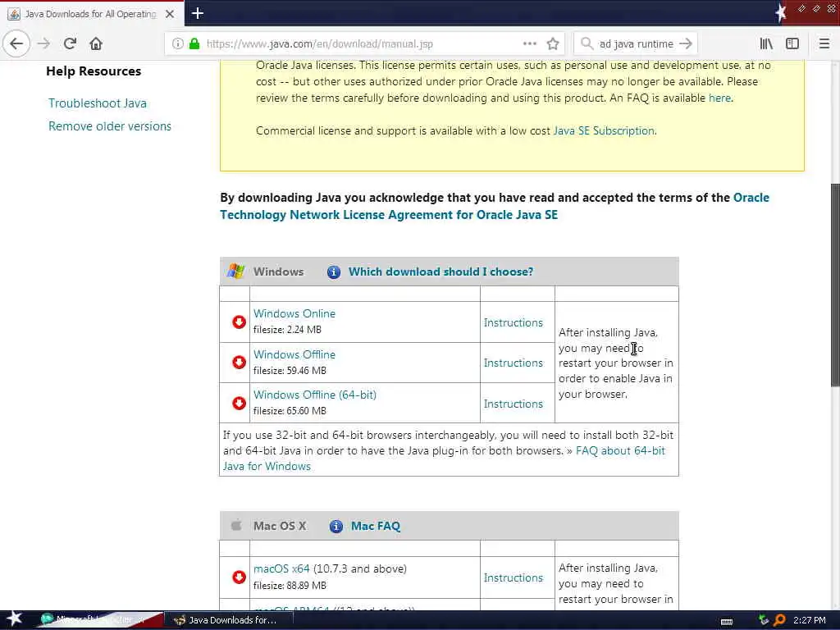840x630 pixels.
Task: Click the keyboard icon in system tray
Action: coord(727,621)
